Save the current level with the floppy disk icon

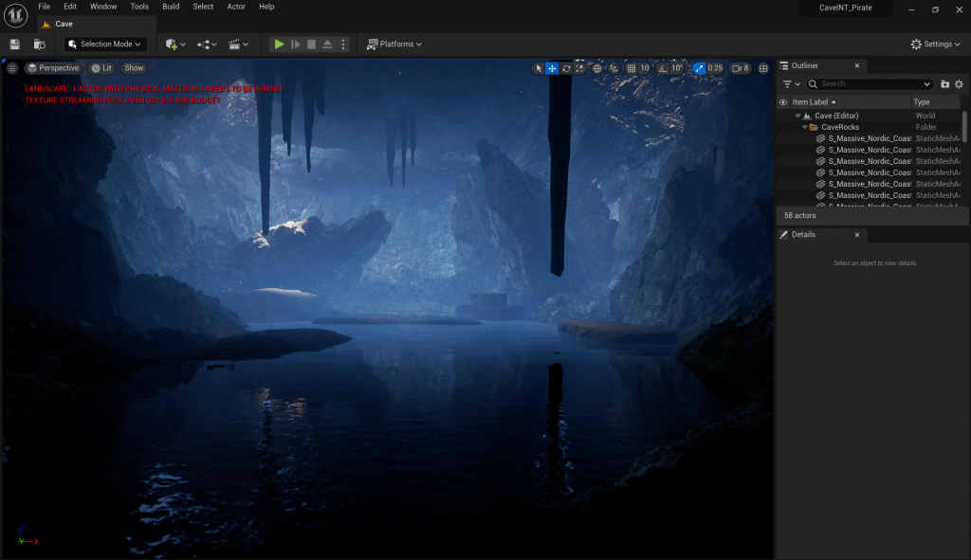(x=15, y=44)
